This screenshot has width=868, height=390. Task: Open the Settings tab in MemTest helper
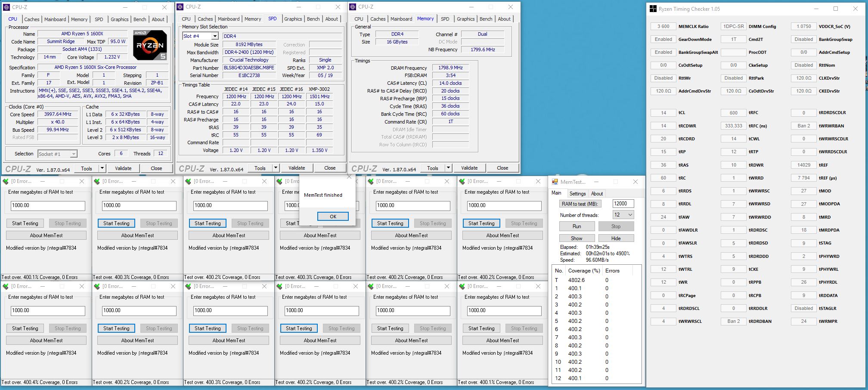click(577, 194)
